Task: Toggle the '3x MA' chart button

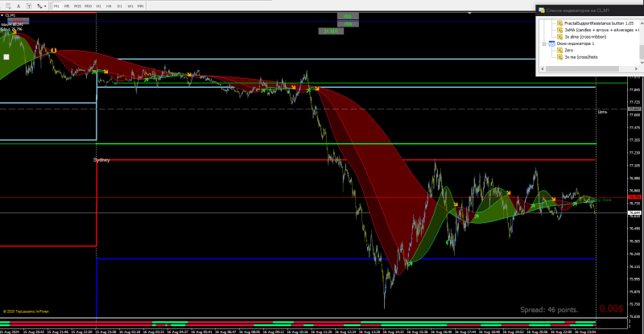Action: click(x=331, y=31)
